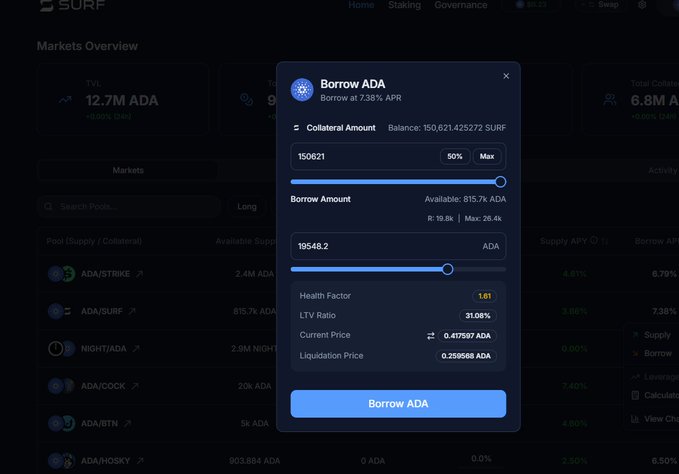
Task: Close the Borrow ADA dialog
Action: (x=506, y=76)
